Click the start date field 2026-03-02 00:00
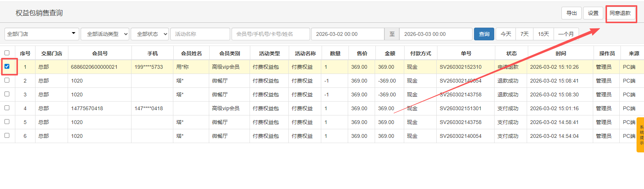644x189 pixels. coord(347,34)
